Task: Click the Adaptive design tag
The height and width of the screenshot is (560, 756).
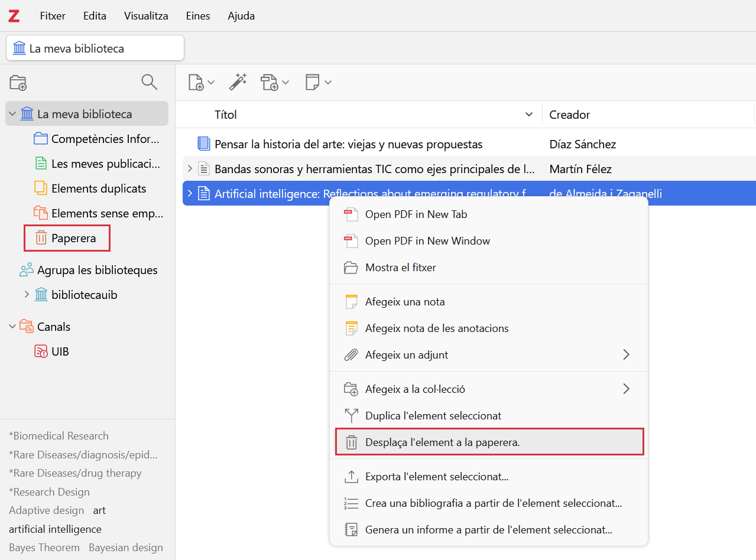Action: (x=47, y=510)
